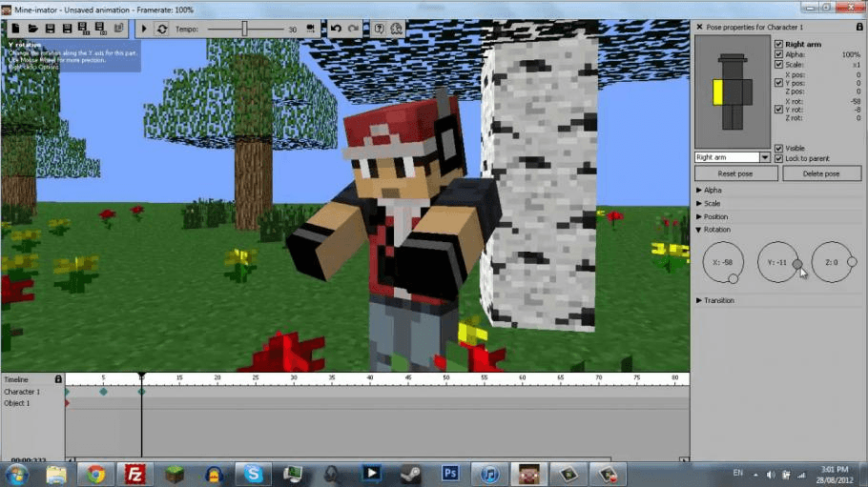Click the about icon next to help
The height and width of the screenshot is (487, 868).
pyautogui.click(x=397, y=29)
